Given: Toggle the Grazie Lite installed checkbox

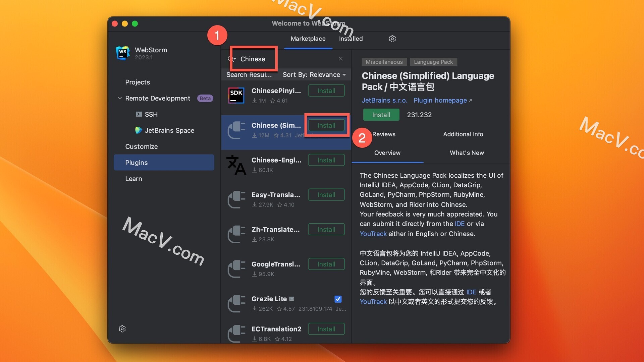Looking at the screenshot, I should pyautogui.click(x=338, y=299).
